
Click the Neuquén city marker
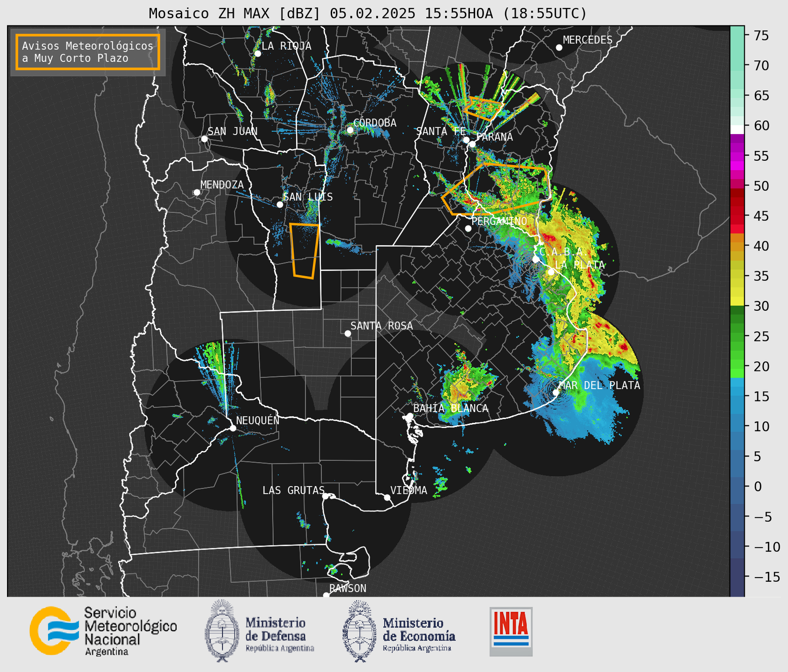point(233,428)
